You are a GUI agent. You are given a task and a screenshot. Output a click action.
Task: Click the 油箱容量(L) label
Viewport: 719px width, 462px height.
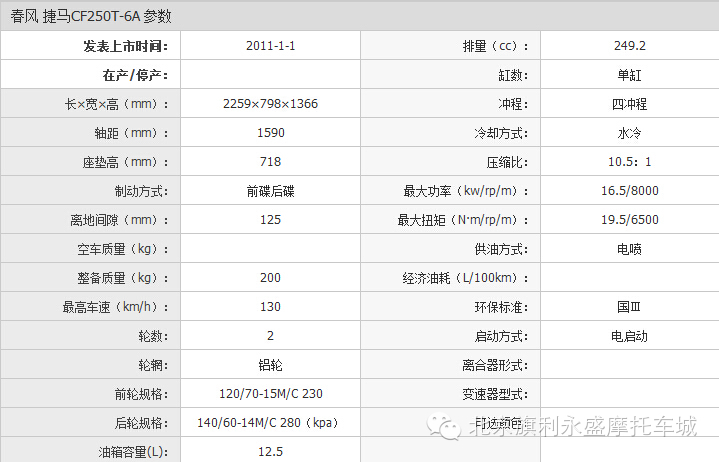click(133, 452)
